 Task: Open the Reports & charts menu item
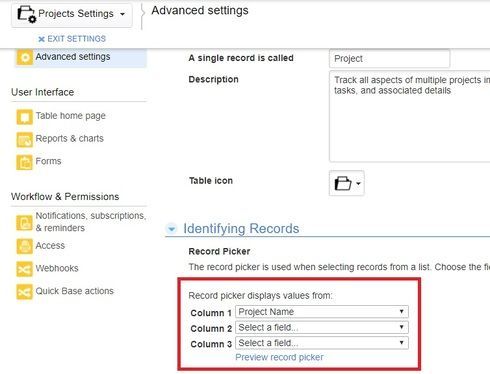70,138
